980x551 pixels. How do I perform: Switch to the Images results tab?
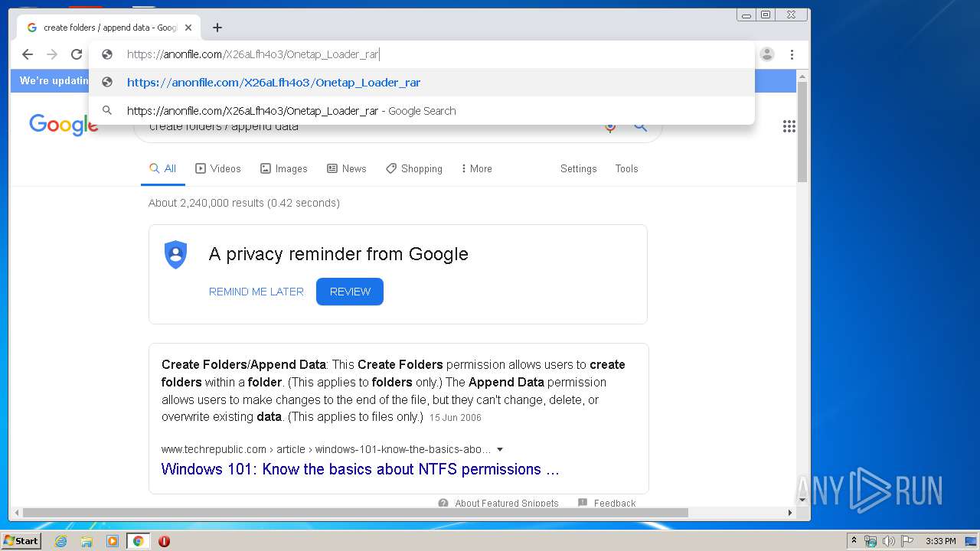284,168
